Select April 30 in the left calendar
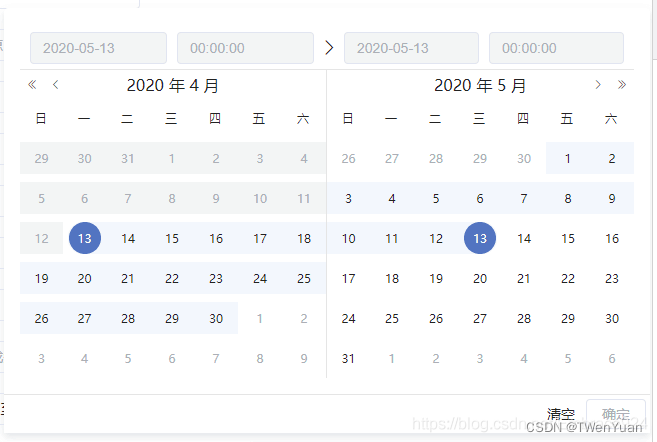The height and width of the screenshot is (442, 657). (216, 318)
